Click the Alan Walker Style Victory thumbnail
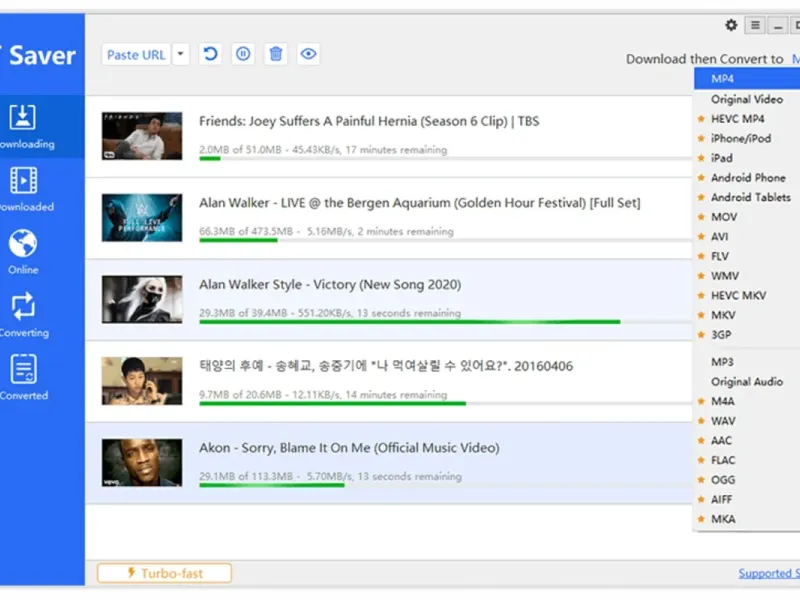 pos(142,299)
